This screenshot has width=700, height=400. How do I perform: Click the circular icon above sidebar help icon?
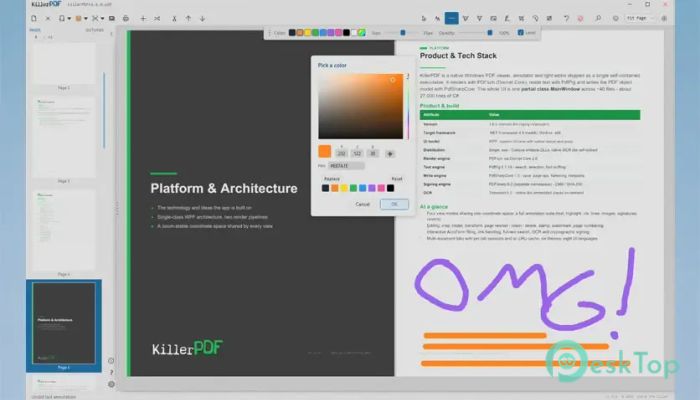(111, 360)
